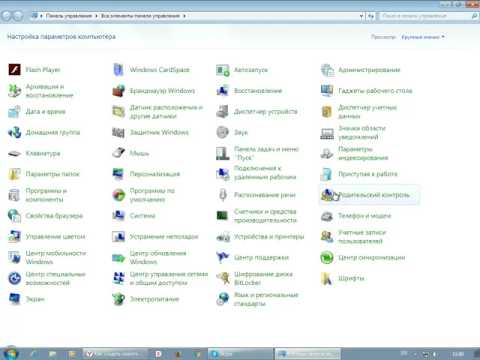This screenshot has width=480, height=360.
Task: Open the Экран icon
Action: click(x=14, y=299)
